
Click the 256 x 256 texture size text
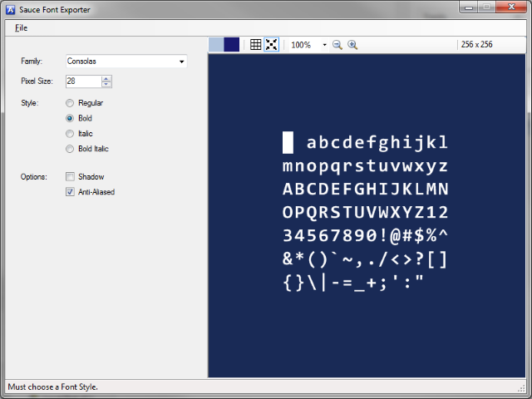click(x=476, y=44)
